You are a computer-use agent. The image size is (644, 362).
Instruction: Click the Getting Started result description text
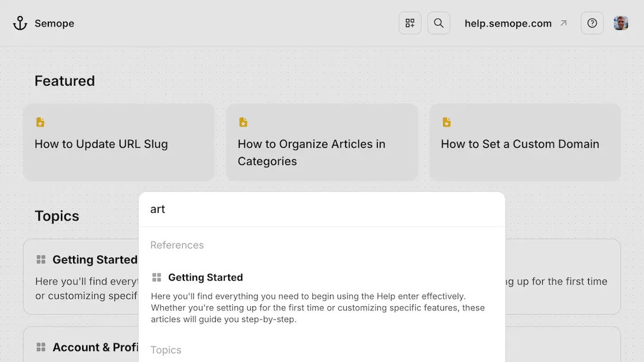(x=317, y=308)
